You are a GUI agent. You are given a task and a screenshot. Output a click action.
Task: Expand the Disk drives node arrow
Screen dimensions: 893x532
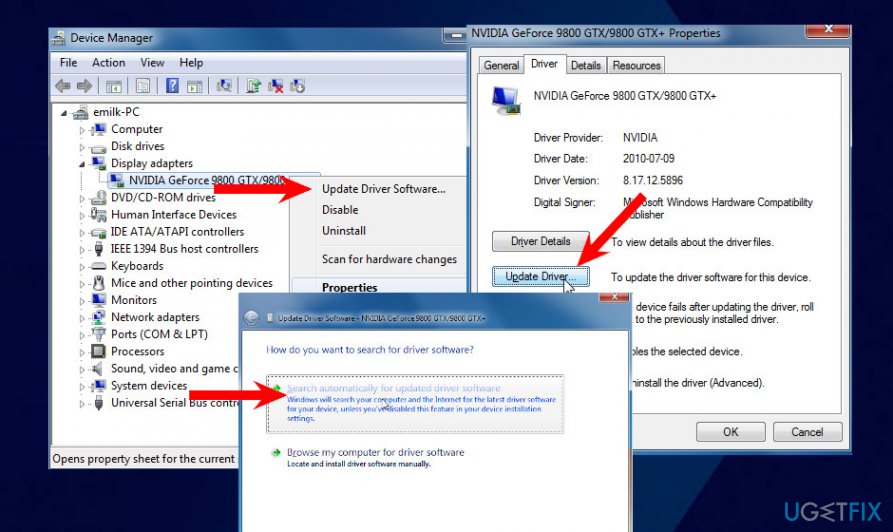[x=81, y=147]
